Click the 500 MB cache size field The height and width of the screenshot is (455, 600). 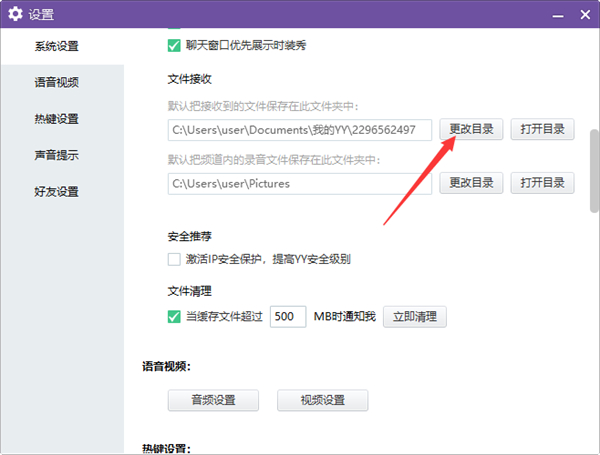[x=288, y=316]
